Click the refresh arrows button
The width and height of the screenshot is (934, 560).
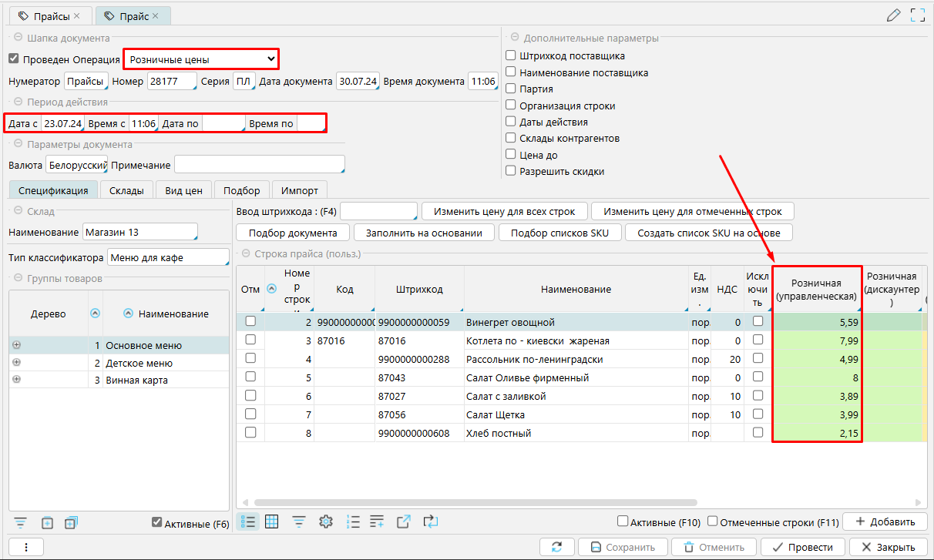556,547
